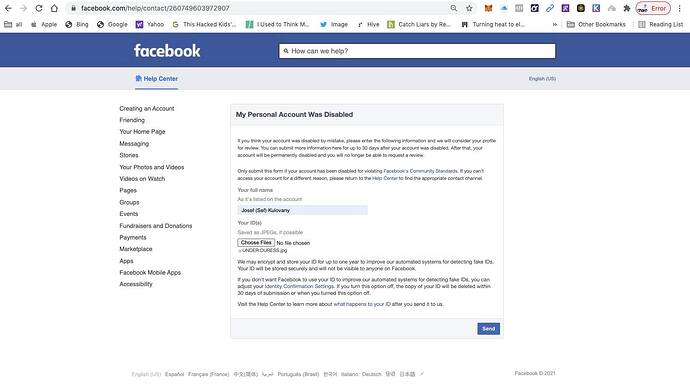Reload the page with refresh icon
690x390 pixels.
click(39, 8)
